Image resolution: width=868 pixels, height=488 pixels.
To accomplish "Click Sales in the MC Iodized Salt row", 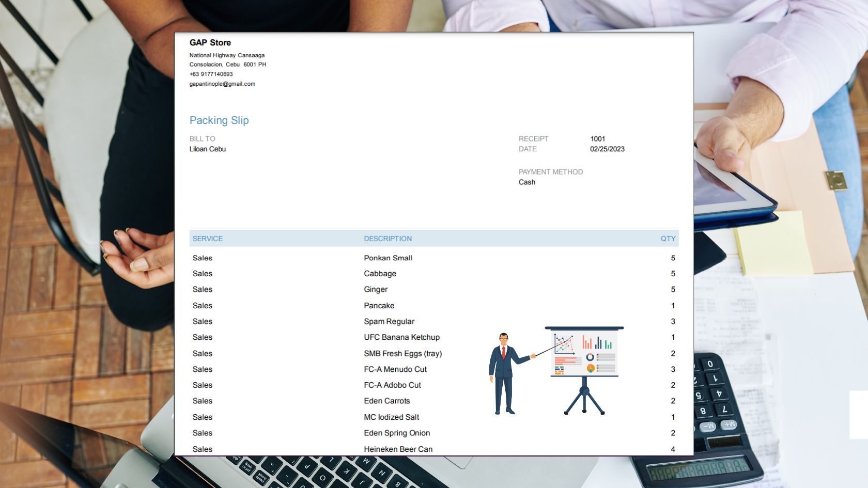I will [202, 417].
